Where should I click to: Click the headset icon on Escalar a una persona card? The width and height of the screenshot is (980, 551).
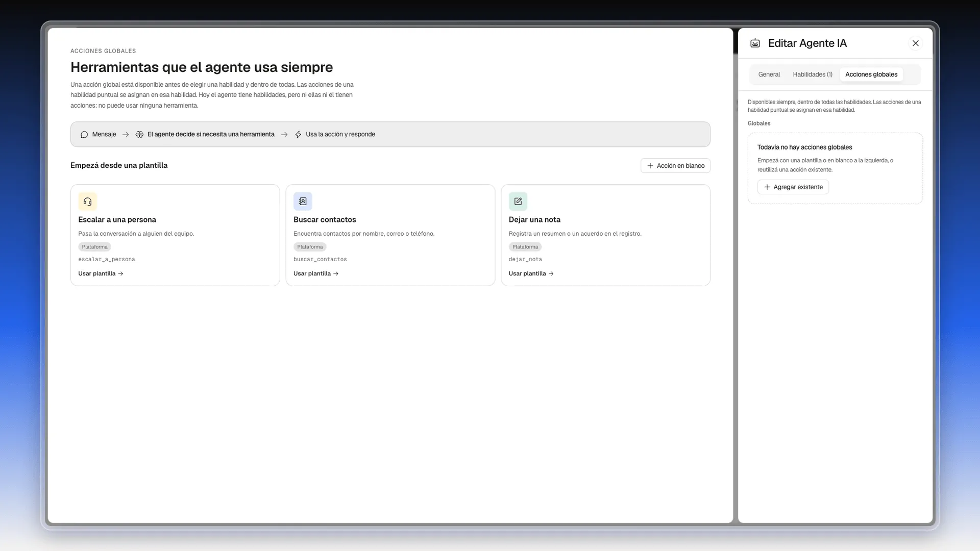87,201
